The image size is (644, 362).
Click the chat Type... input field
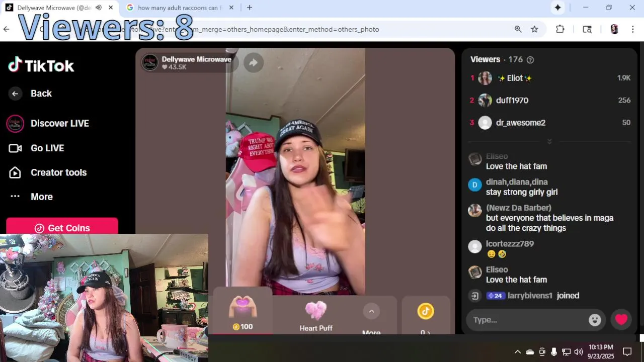[x=528, y=320]
